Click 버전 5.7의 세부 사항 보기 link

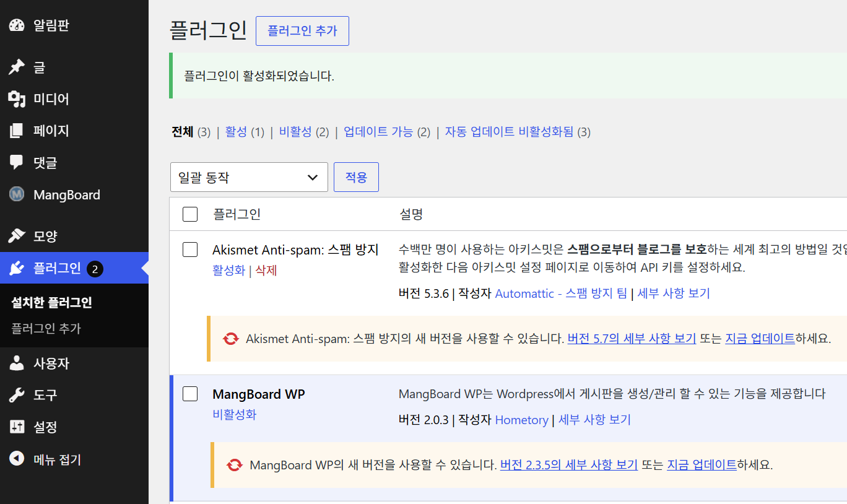click(632, 339)
